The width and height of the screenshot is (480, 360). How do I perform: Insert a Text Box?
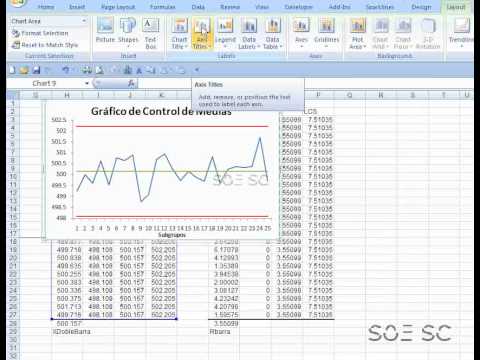click(x=151, y=34)
